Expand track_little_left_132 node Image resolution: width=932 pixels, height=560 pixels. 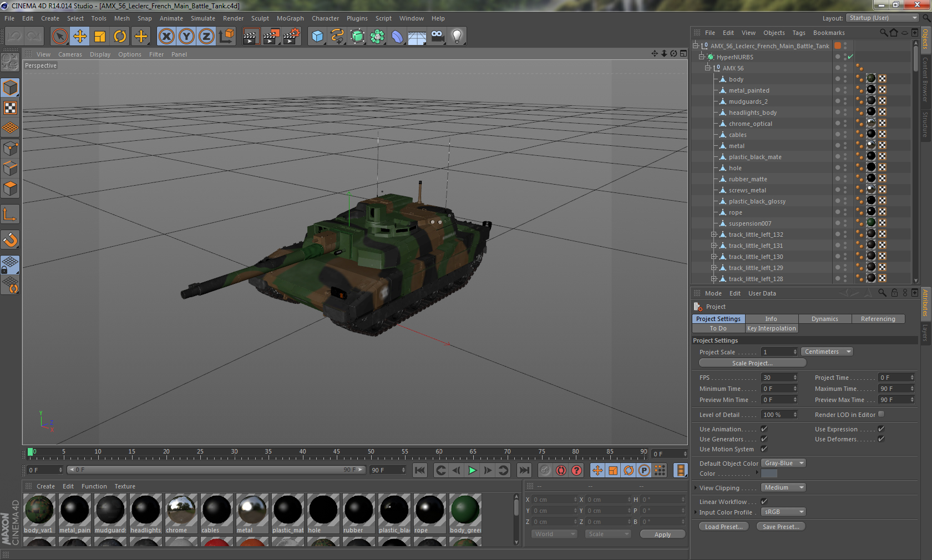(714, 235)
